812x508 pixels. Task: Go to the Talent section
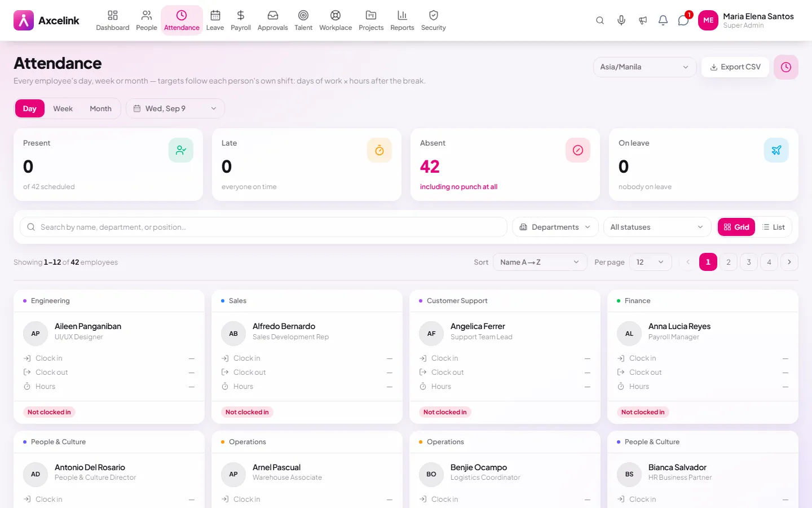tap(303, 20)
